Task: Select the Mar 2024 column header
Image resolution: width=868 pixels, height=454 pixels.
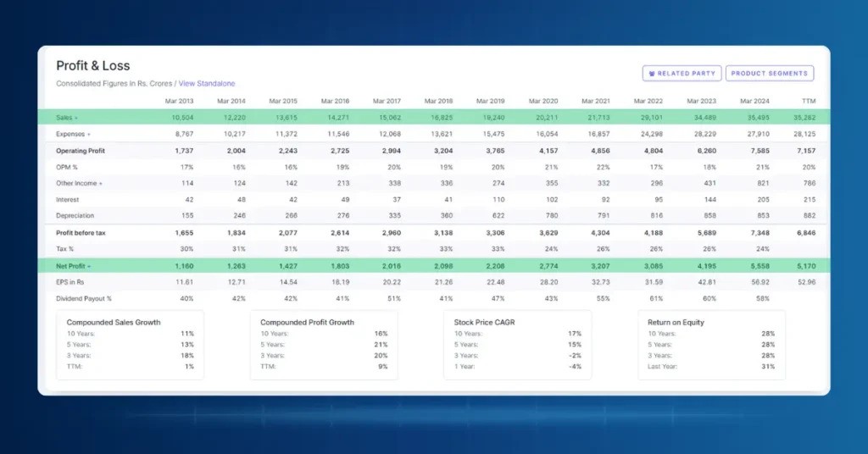Action: pos(754,101)
